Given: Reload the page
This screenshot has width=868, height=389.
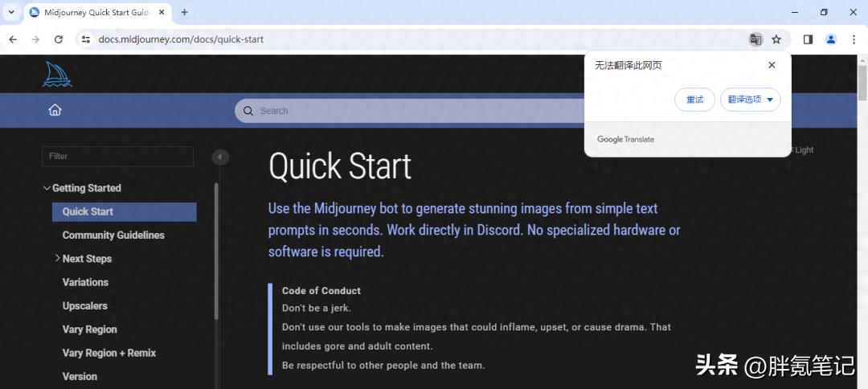Looking at the screenshot, I should [x=59, y=39].
